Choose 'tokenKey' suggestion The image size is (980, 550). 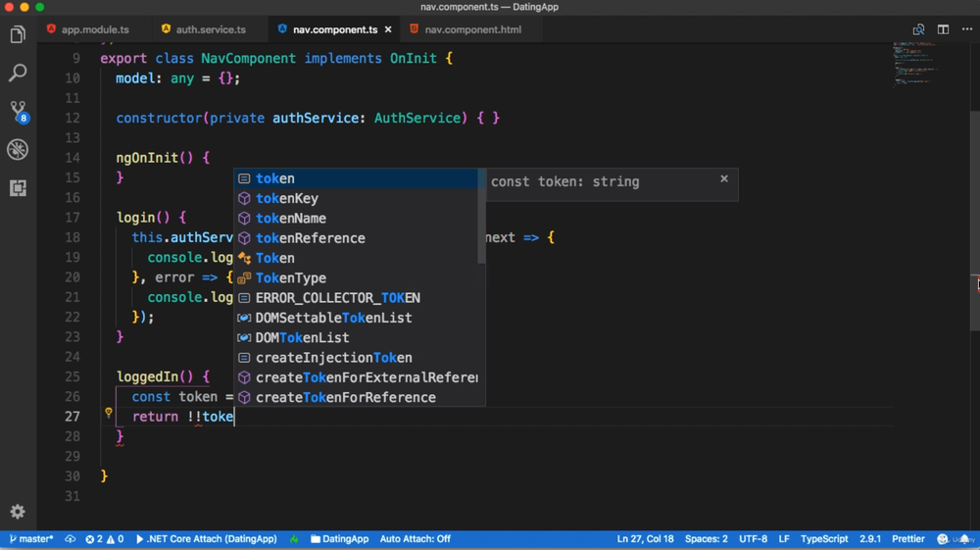tap(357, 199)
